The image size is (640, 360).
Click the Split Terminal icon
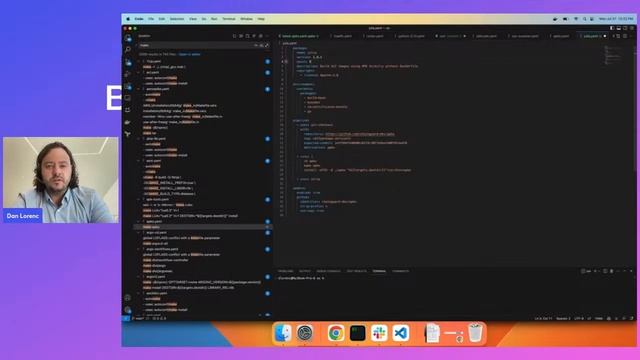[x=605, y=271]
